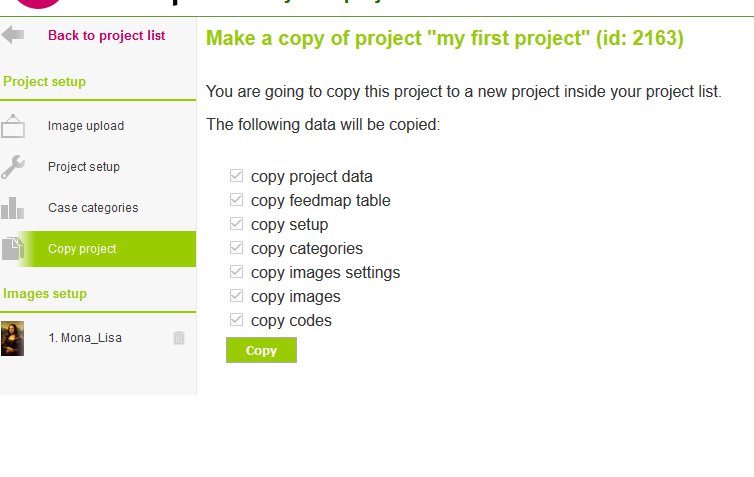The width and height of the screenshot is (754, 477).
Task: Toggle the copy codes checkbox
Action: (236, 320)
